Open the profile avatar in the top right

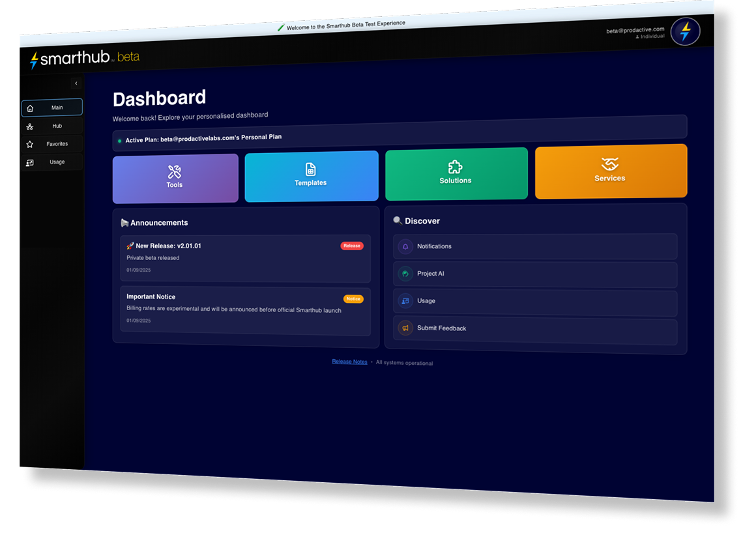click(685, 31)
